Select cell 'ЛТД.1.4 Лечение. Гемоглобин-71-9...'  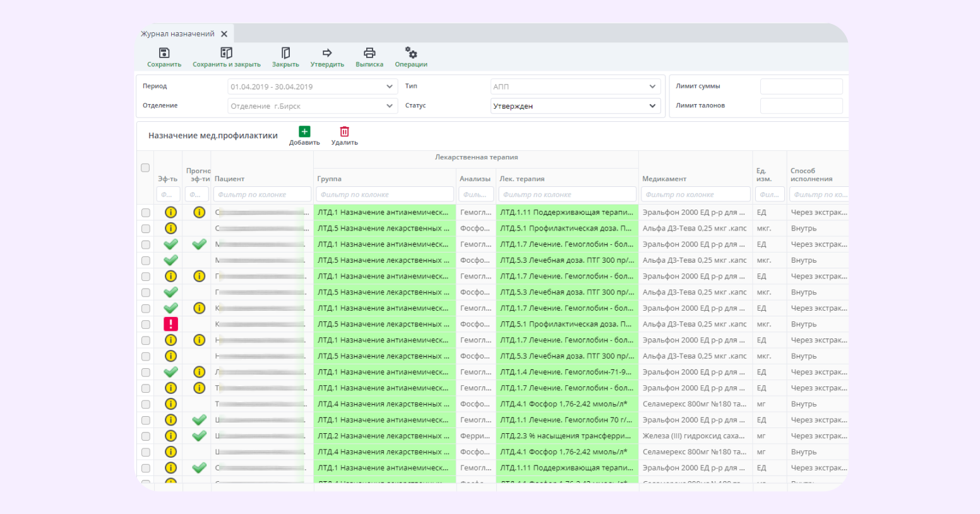pos(567,373)
